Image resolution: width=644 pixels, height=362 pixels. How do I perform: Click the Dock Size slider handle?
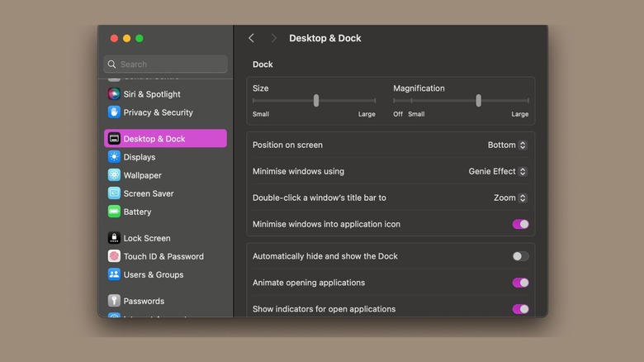tap(316, 100)
